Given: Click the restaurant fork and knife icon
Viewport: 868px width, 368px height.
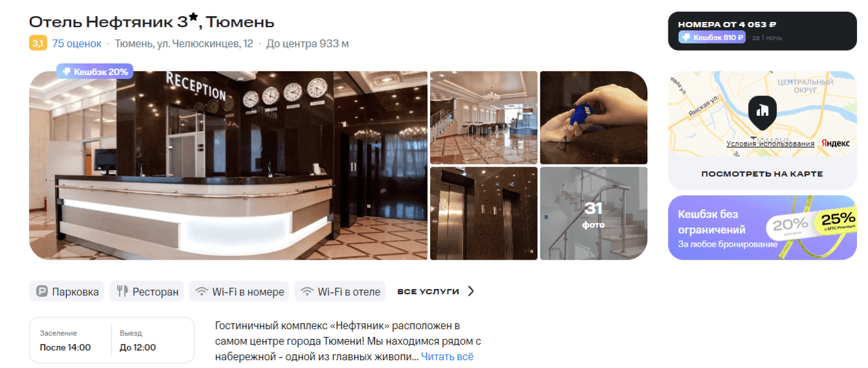Looking at the screenshot, I should tap(122, 292).
